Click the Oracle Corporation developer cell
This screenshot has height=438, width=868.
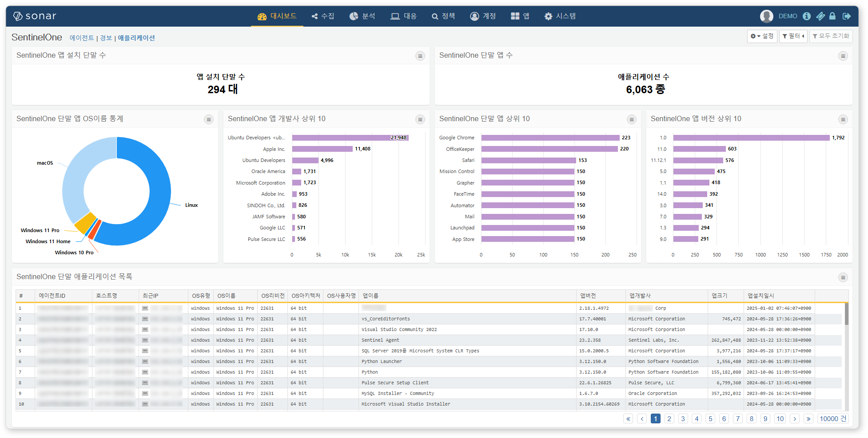pos(666,393)
